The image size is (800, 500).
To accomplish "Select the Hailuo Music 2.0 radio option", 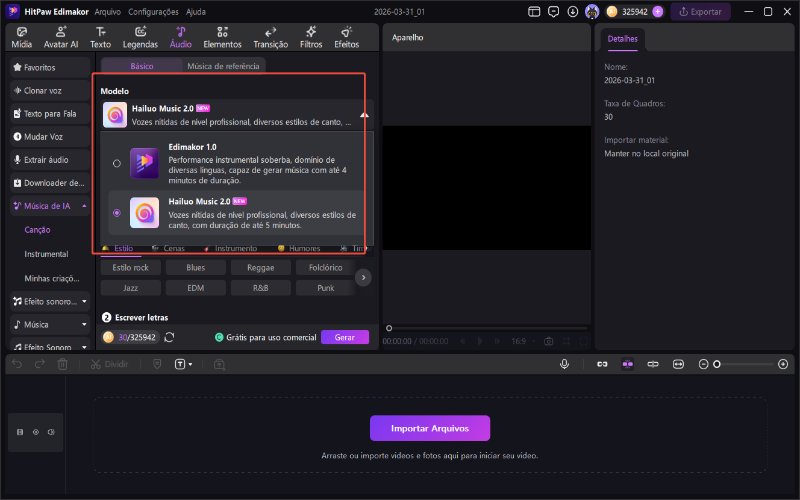I will pyautogui.click(x=117, y=212).
